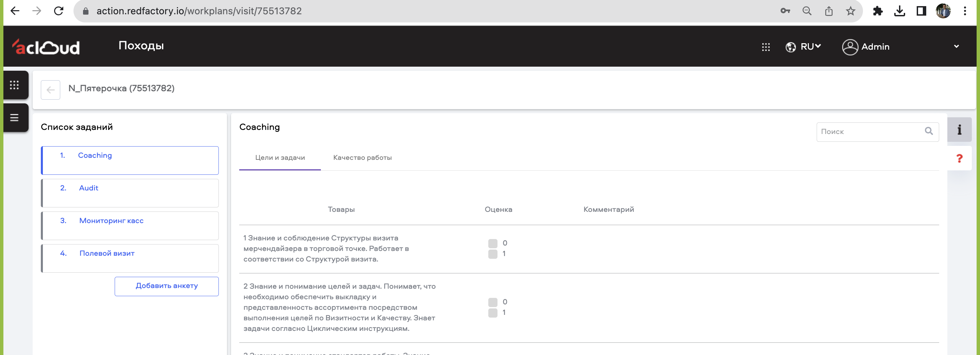Expand the RU language dropdown
Image resolution: width=980 pixels, height=355 pixels.
[811, 46]
